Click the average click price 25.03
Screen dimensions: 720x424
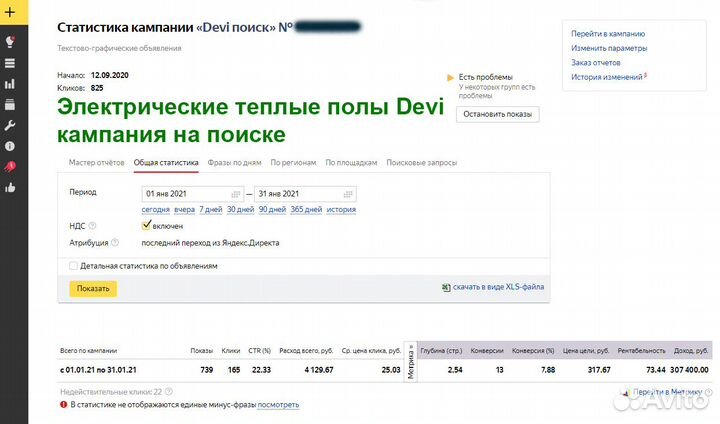click(x=391, y=370)
